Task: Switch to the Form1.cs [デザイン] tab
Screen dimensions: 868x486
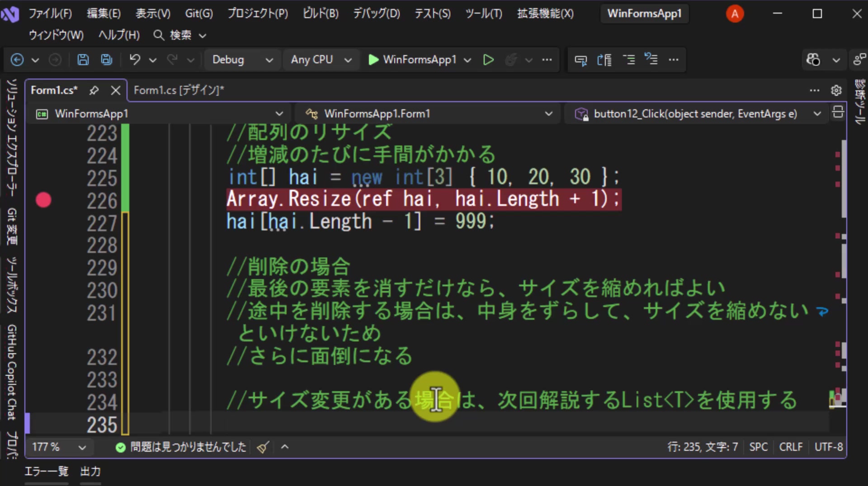Action: tap(179, 90)
